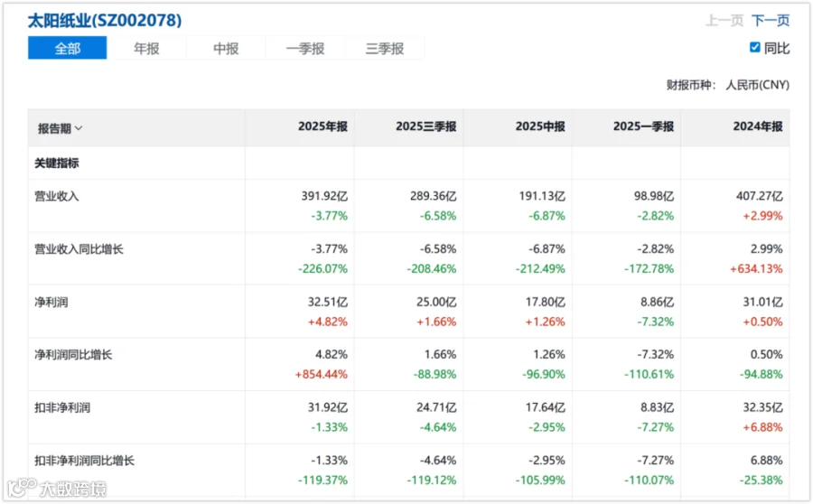
Task: Click the 289.36亿 revenue value
Action: pos(433,196)
